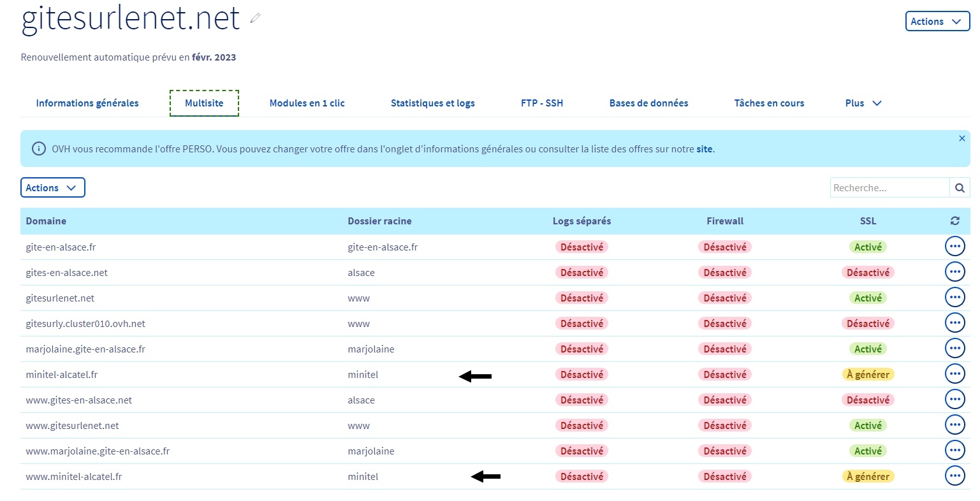Expand the top-right Actions dropdown
Screen dimensions: 980x501
[937, 21]
